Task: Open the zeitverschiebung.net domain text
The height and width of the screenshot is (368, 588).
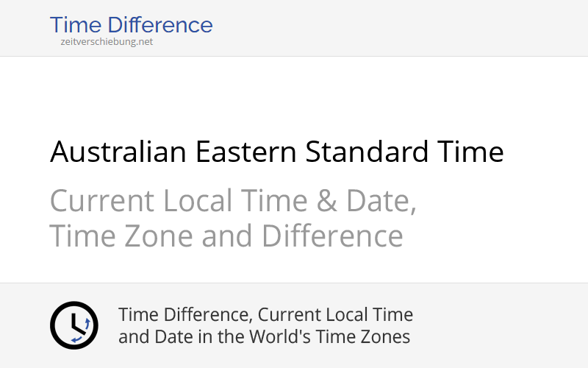Action: click(107, 42)
